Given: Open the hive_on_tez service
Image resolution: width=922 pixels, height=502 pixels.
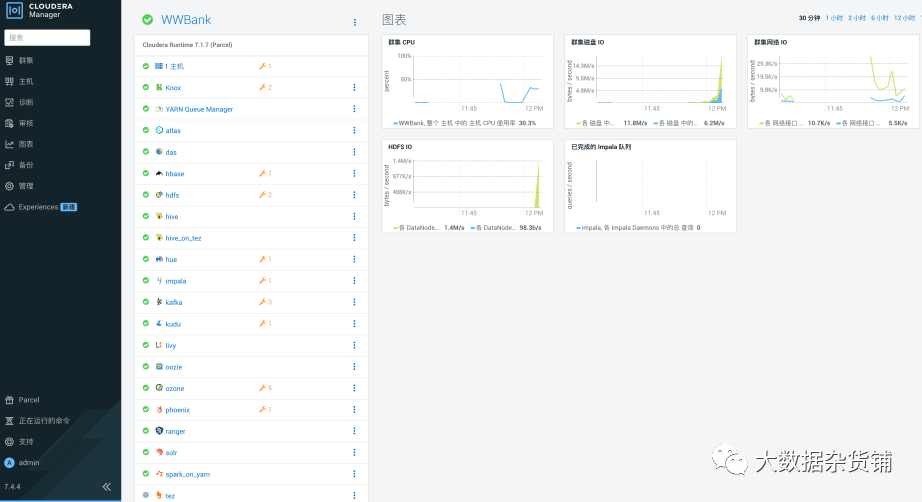Looking at the screenshot, I should coord(183,238).
